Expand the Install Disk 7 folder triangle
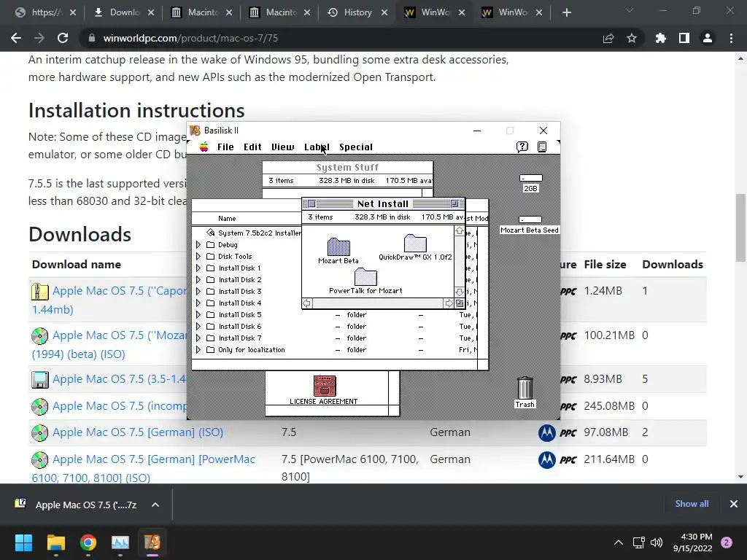Image resolution: width=747 pixels, height=560 pixels. 198,338
